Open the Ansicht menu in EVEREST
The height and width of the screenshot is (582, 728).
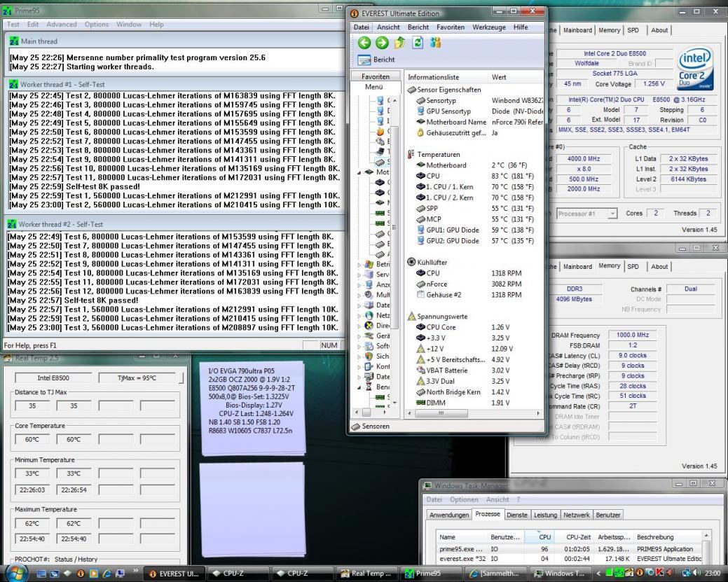click(388, 27)
